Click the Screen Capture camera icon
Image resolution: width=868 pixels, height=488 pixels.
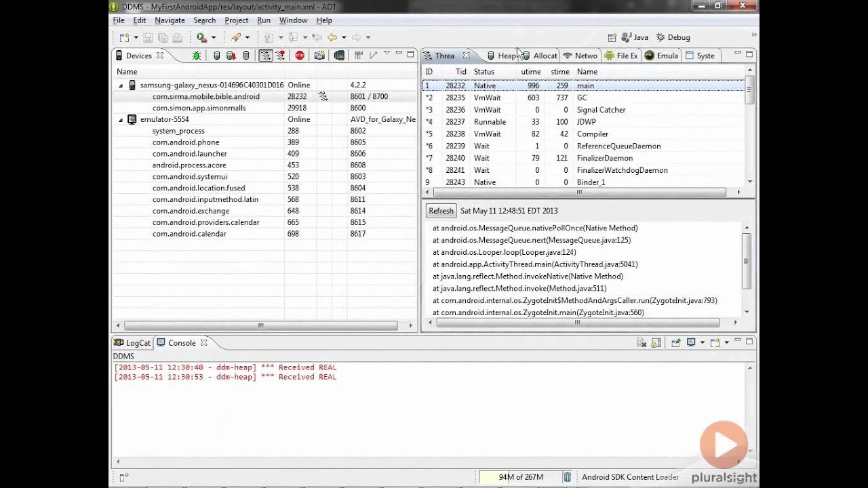click(319, 56)
